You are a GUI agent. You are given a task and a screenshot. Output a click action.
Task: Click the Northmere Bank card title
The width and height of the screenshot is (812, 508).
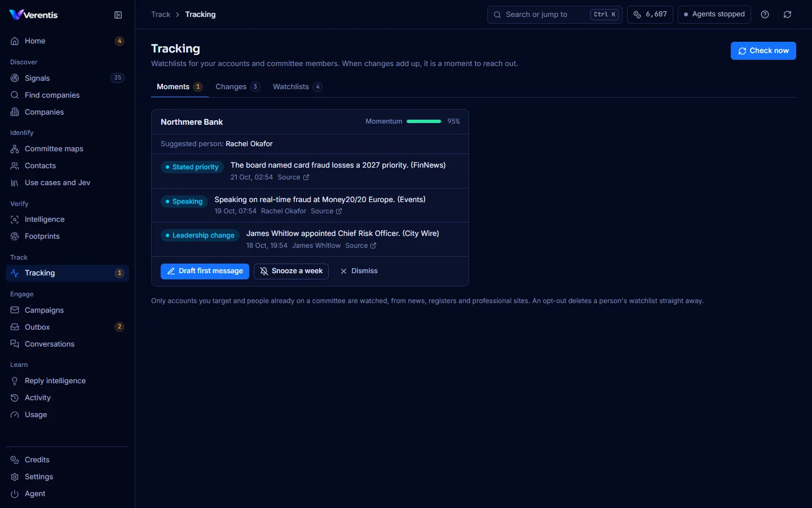pos(192,122)
